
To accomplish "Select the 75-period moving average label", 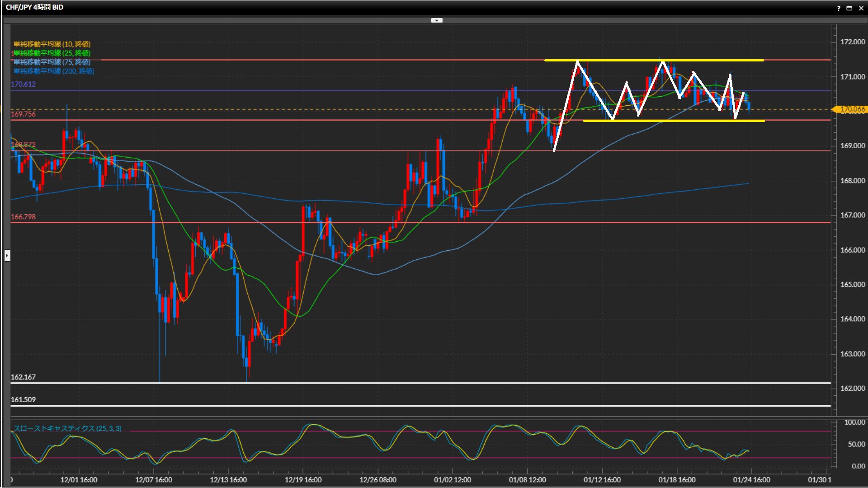I will click(x=52, y=62).
